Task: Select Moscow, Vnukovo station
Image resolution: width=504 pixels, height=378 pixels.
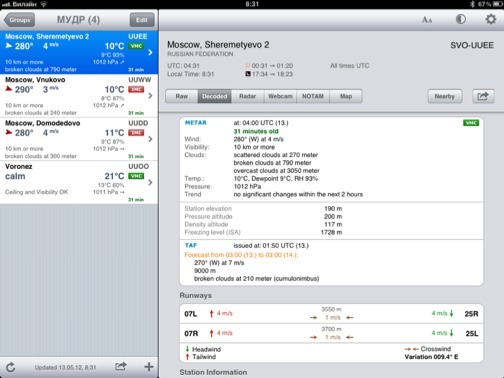Action: 79,96
